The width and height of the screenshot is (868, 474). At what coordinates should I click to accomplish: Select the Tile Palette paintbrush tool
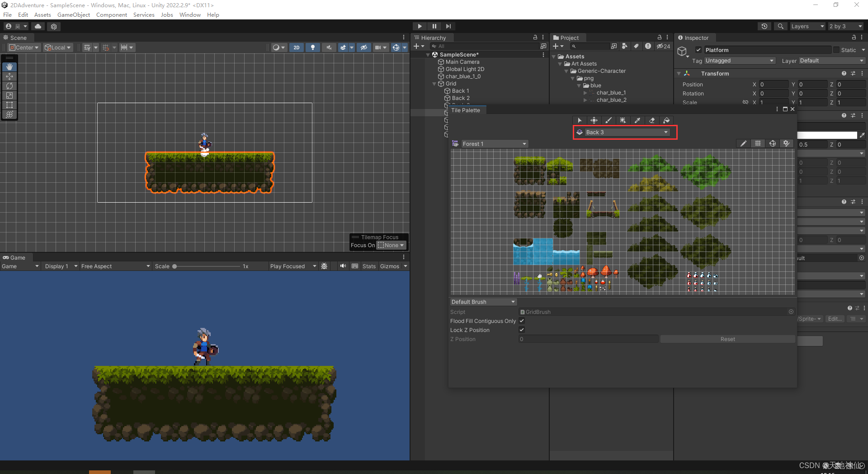(x=609, y=120)
